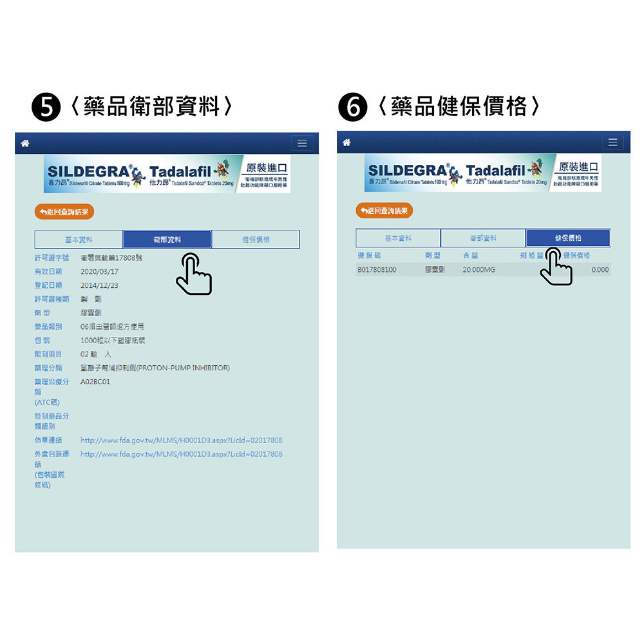
Task: Open the 衛部資料 tab in right screen
Action: [483, 238]
